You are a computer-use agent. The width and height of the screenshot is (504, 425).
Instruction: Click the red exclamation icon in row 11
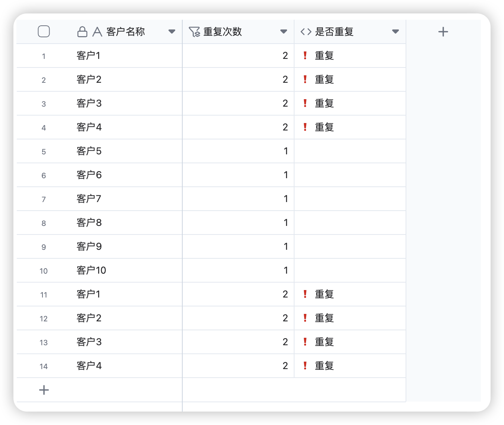(x=305, y=294)
